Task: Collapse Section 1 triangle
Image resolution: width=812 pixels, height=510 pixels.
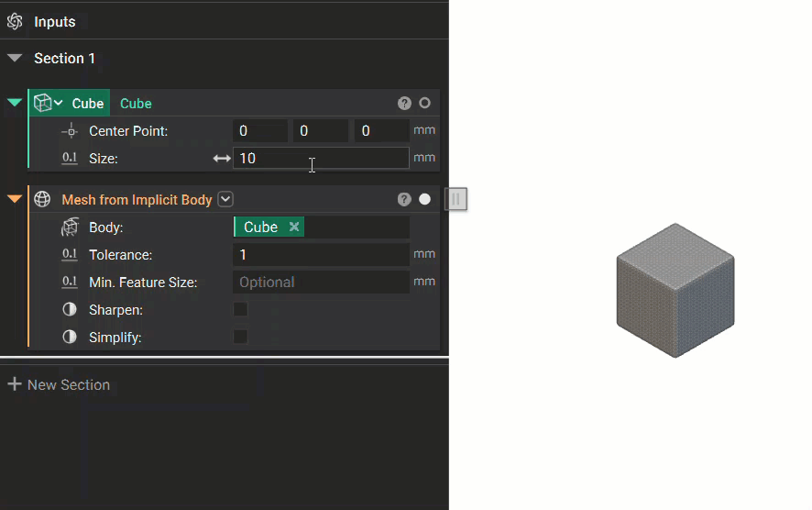Action: 15,58
